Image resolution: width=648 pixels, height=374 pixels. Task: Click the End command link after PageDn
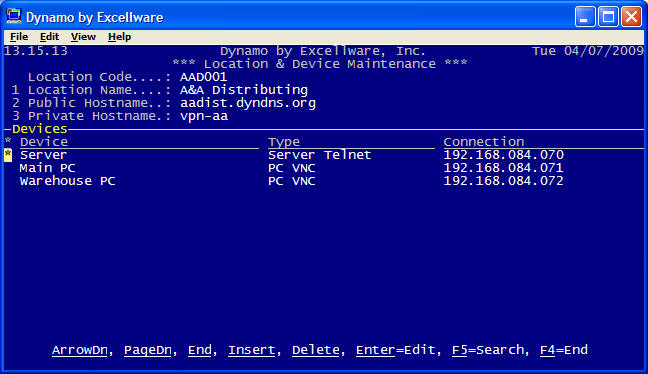(200, 350)
